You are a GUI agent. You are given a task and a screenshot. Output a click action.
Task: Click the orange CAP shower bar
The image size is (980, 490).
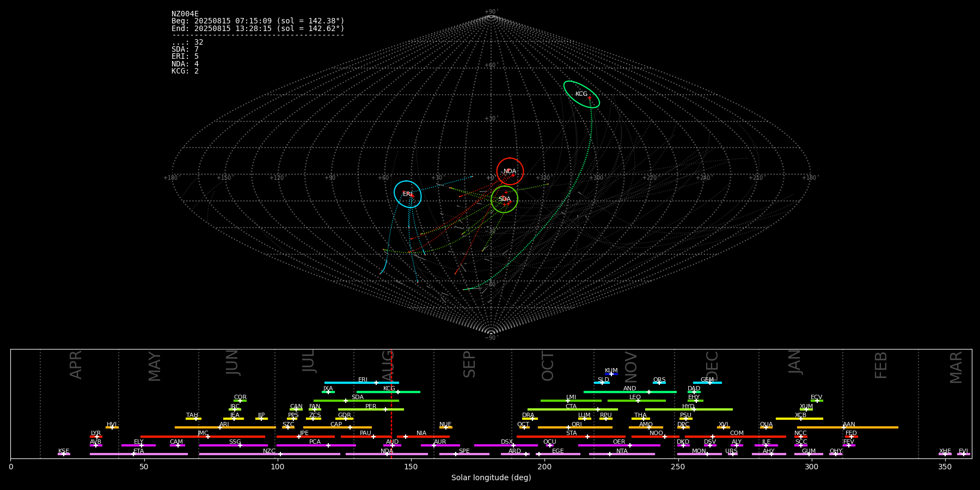tap(338, 427)
